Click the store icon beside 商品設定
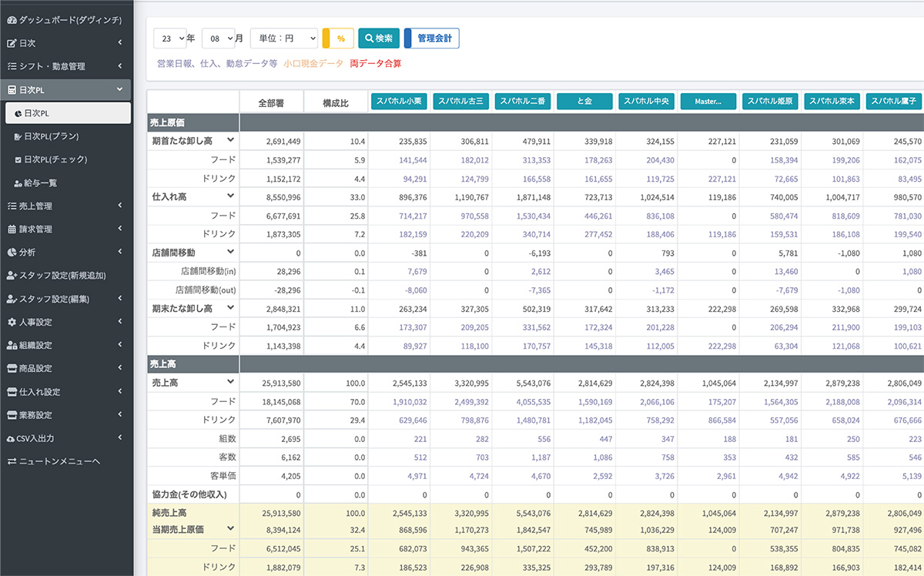The image size is (924, 576). click(12, 368)
